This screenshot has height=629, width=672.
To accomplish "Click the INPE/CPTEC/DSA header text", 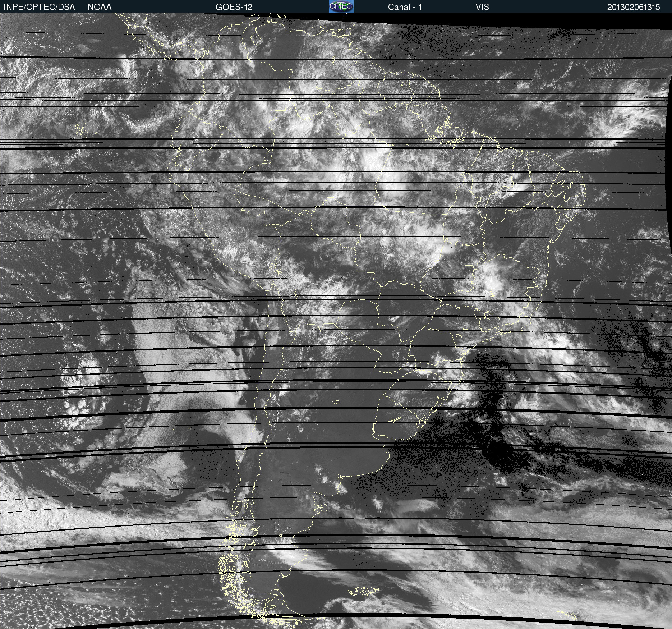I will (x=39, y=7).
